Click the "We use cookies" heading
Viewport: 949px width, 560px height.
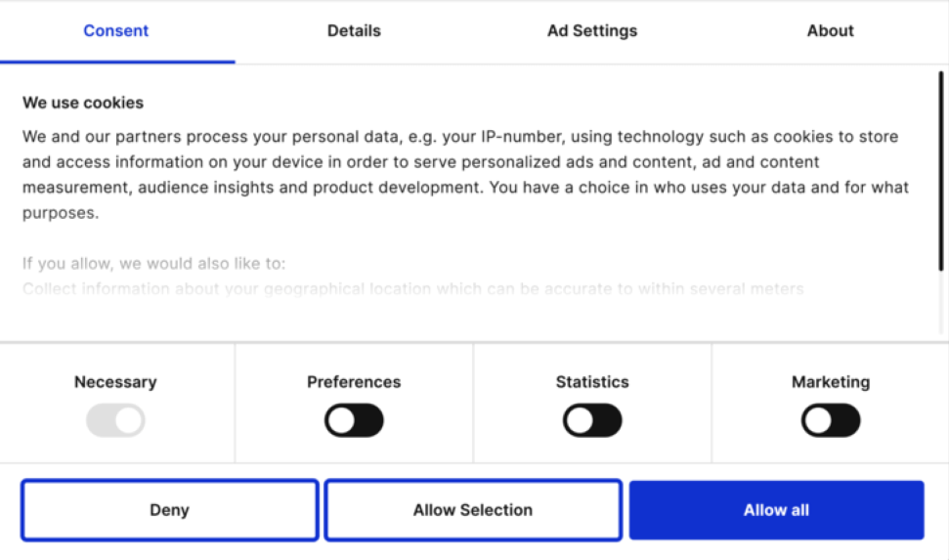[x=83, y=103]
